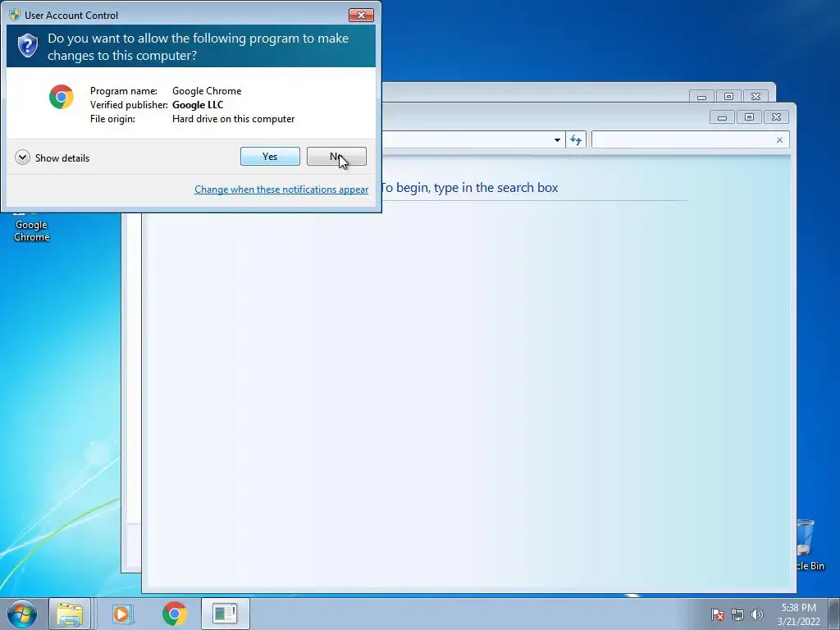Screen dimensions: 840x630
Task: Click the taskbar clock showing 5:38 PM
Action: point(798,614)
